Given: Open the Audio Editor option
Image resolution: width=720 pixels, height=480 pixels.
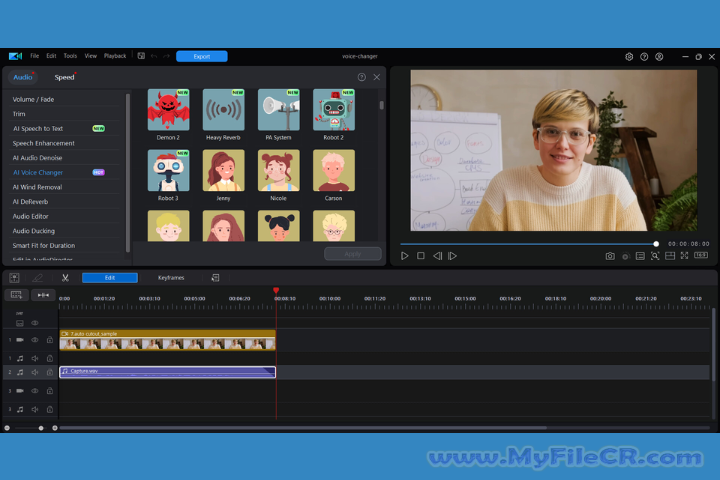Looking at the screenshot, I should tap(64, 216).
